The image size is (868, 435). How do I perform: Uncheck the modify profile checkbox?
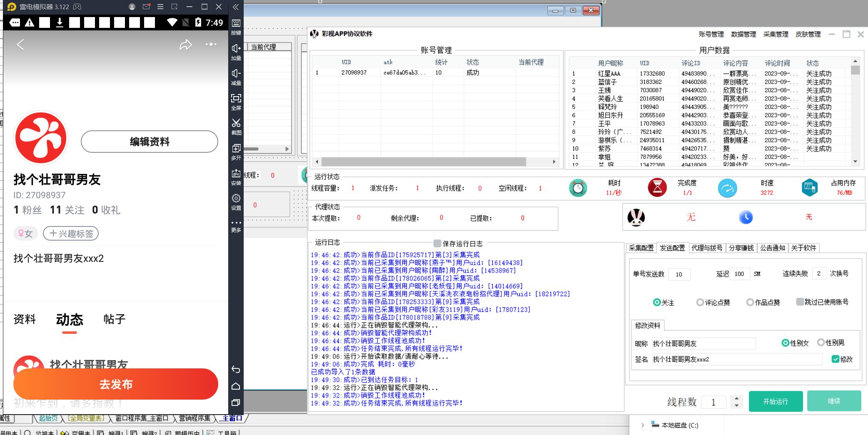(835, 359)
